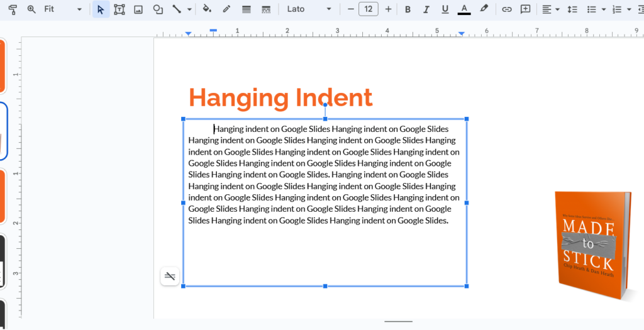Click the paint format roller icon

(13, 9)
